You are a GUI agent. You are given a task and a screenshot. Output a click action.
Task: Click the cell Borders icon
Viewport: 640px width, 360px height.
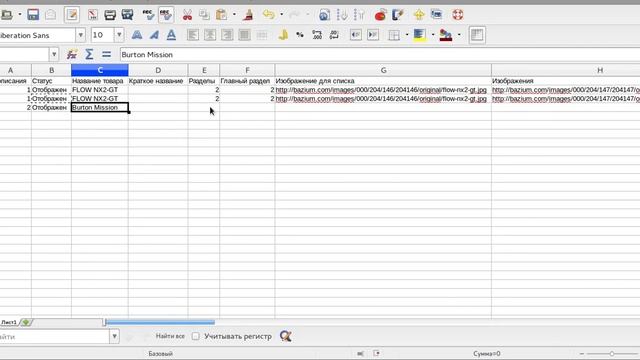(394, 35)
